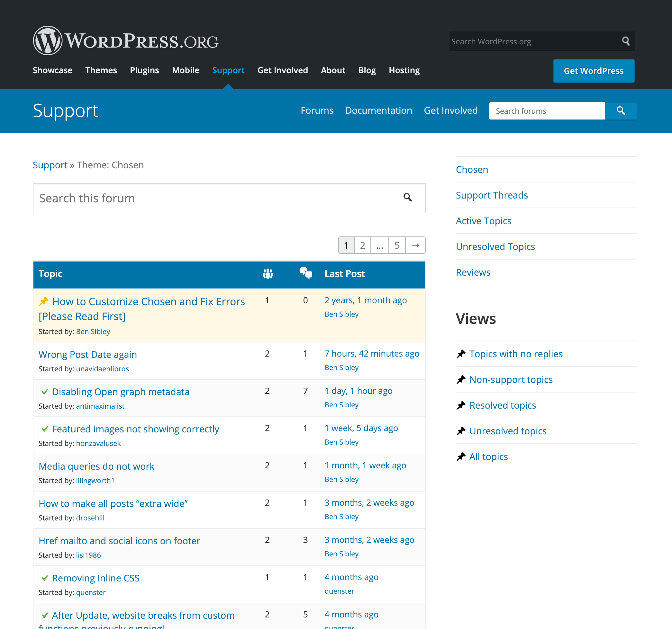Click the Support forum search icon
Image resolution: width=672 pixels, height=629 pixels.
(x=621, y=111)
